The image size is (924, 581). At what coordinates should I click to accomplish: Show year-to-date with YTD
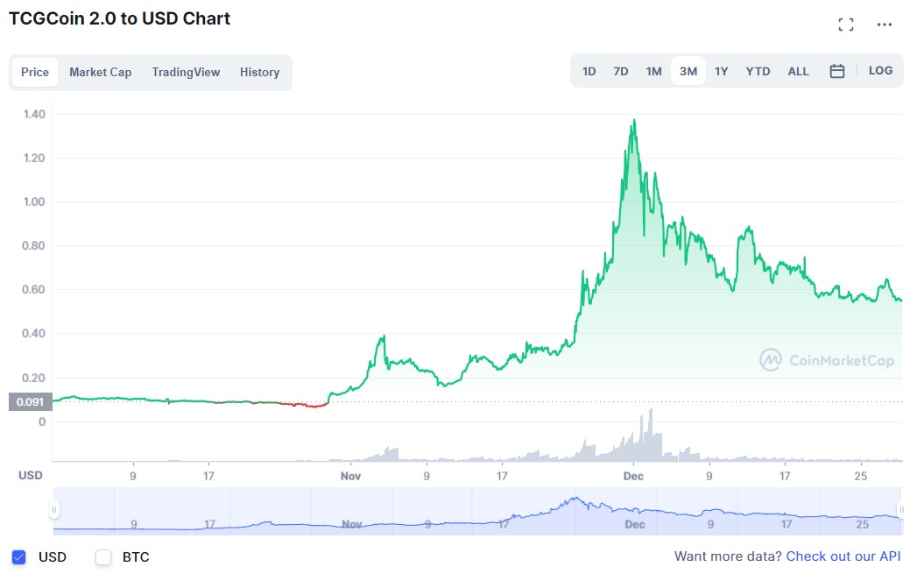coord(758,71)
